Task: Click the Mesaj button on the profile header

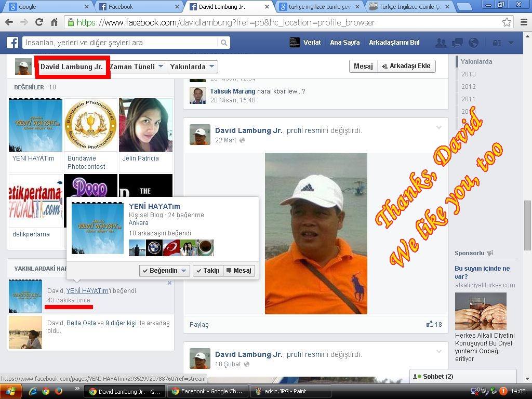Action: pyautogui.click(x=363, y=66)
